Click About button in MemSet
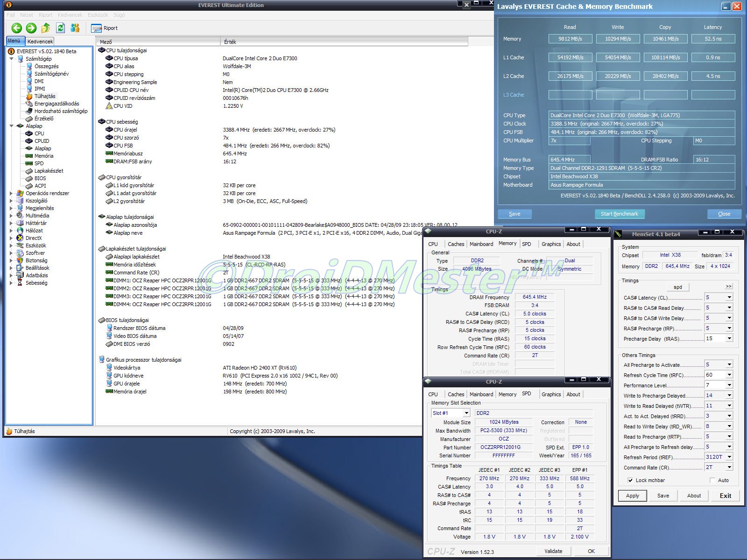 point(694,496)
